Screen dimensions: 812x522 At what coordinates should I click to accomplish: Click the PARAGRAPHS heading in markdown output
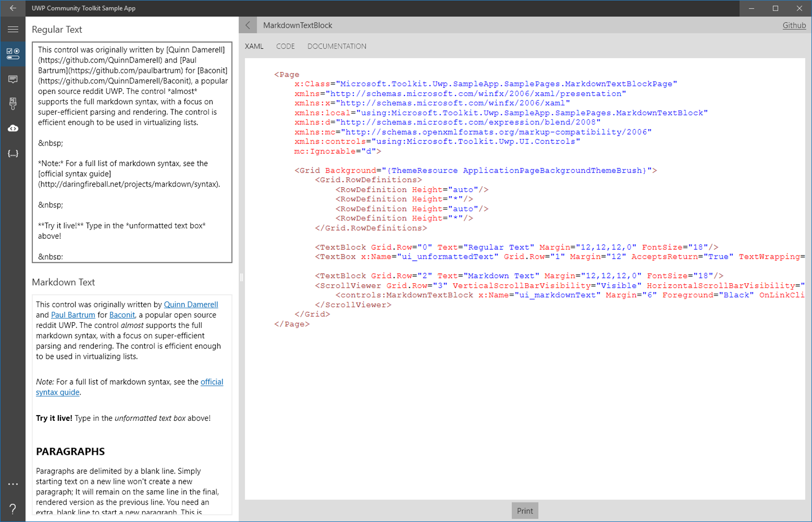pos(70,452)
